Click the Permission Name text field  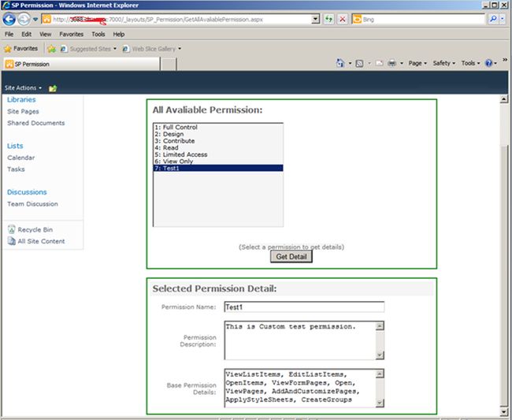(304, 307)
